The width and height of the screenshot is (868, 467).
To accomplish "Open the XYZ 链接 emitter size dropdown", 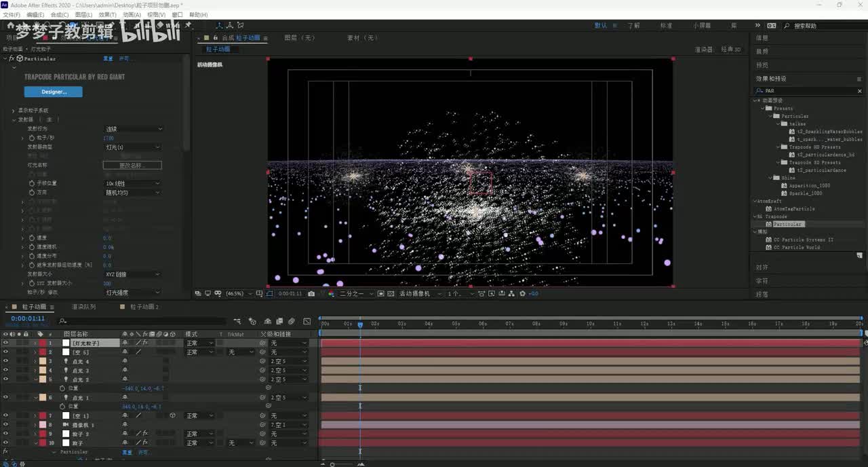I will tap(133, 274).
